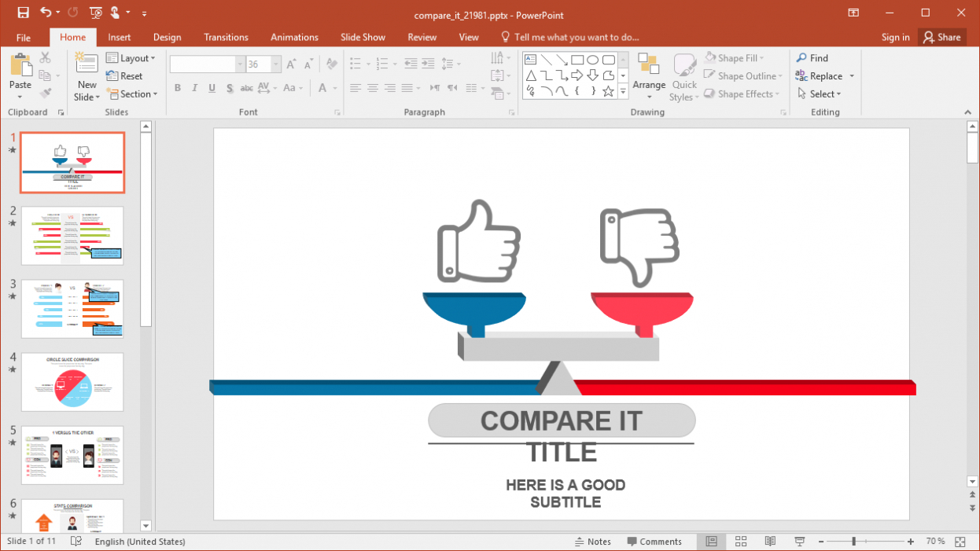The image size is (980, 551).
Task: Toggle Strikethrough formatting
Action: click(x=247, y=88)
